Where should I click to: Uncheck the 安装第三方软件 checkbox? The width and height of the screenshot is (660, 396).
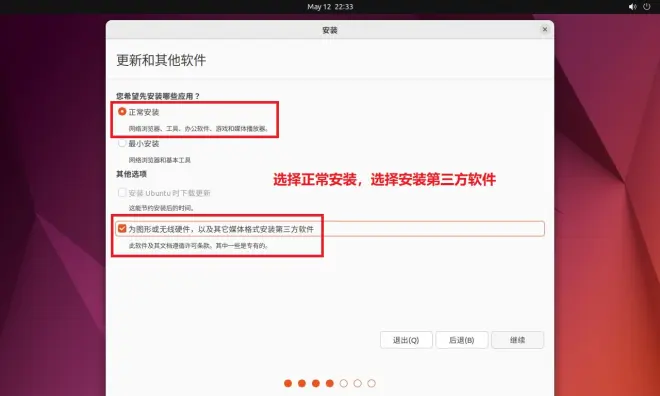click(x=122, y=229)
